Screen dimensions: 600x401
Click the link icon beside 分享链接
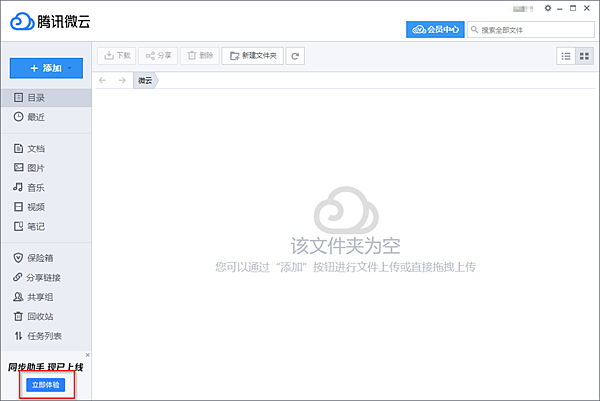tap(18, 277)
